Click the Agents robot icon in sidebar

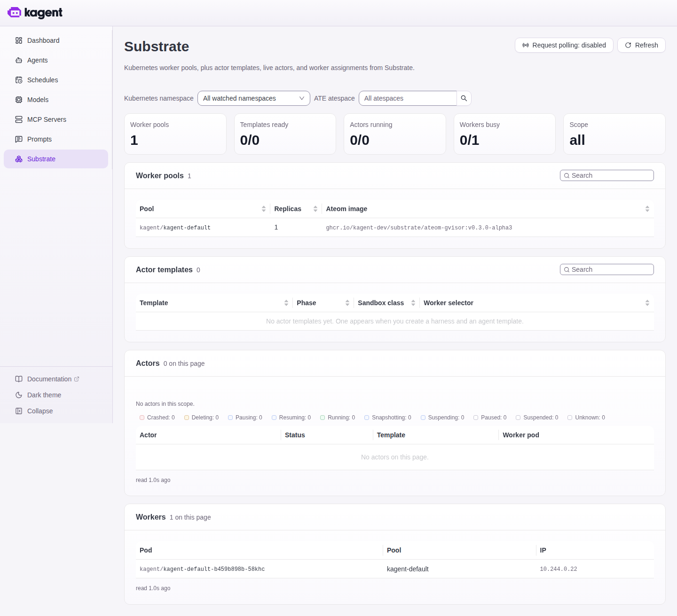pyautogui.click(x=19, y=60)
